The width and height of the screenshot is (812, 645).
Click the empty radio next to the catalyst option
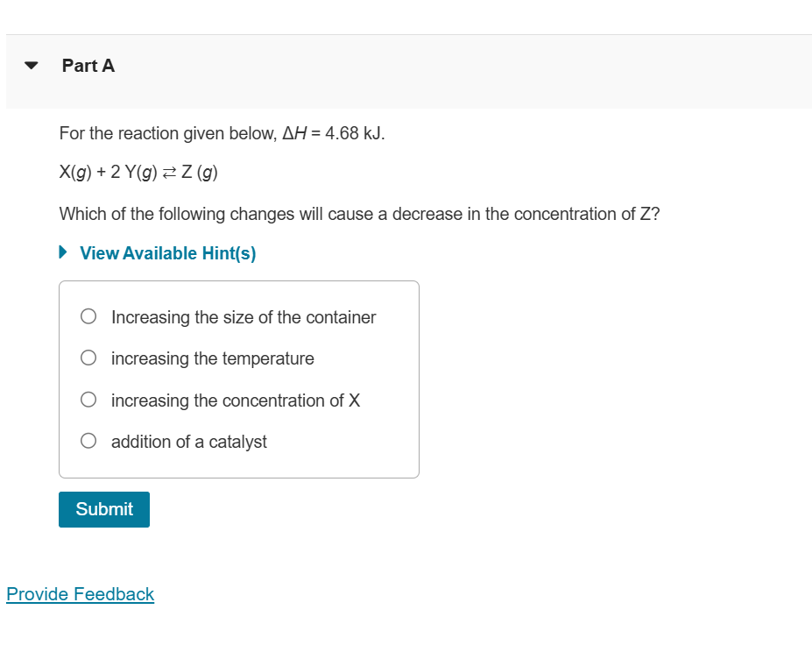(x=88, y=441)
